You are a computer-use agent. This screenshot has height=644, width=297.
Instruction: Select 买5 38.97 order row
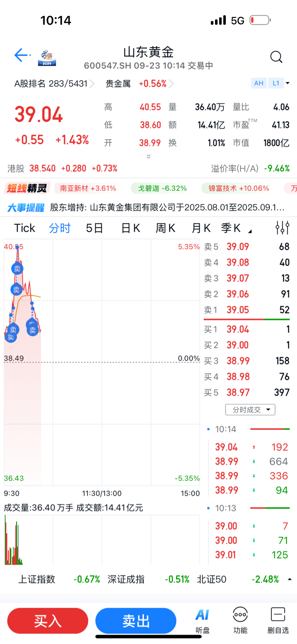[247, 393]
